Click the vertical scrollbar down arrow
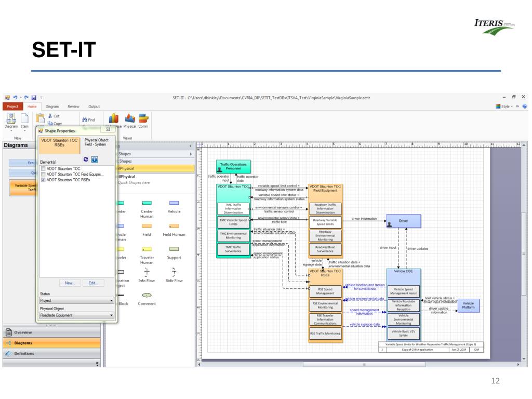The image size is (532, 399). 524,359
